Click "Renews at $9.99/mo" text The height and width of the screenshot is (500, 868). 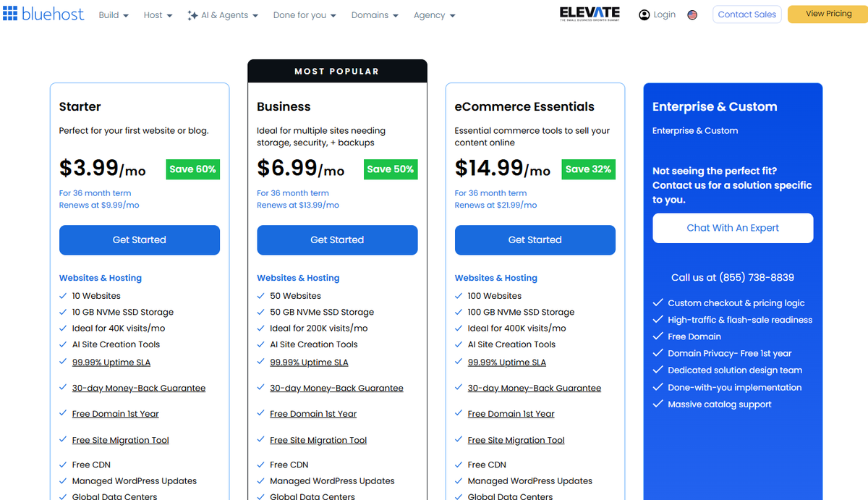coord(99,205)
